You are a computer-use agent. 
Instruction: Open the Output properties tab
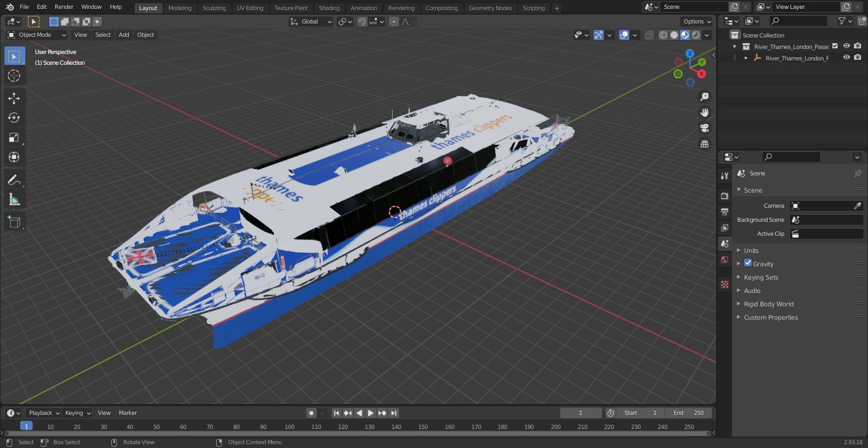click(724, 212)
